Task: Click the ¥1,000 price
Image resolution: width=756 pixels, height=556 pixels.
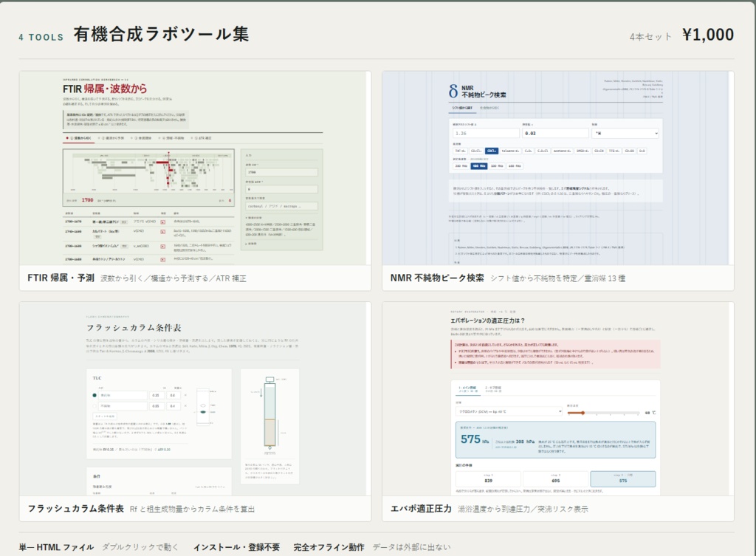Action: [708, 35]
